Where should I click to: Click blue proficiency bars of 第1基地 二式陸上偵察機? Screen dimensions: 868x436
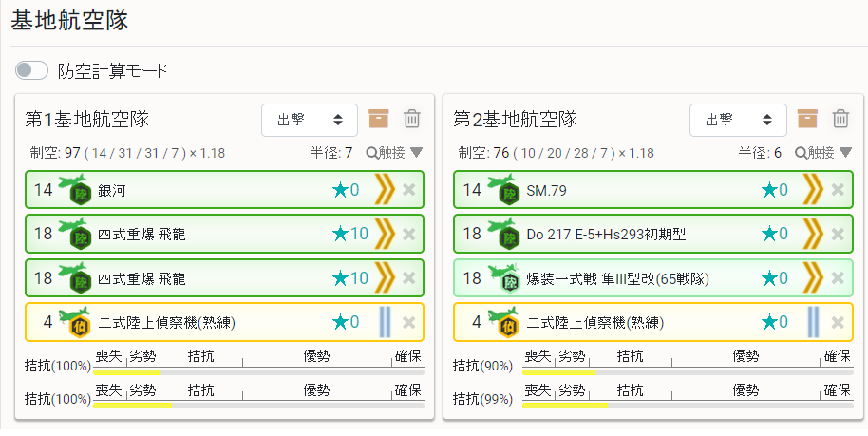pyautogui.click(x=385, y=322)
